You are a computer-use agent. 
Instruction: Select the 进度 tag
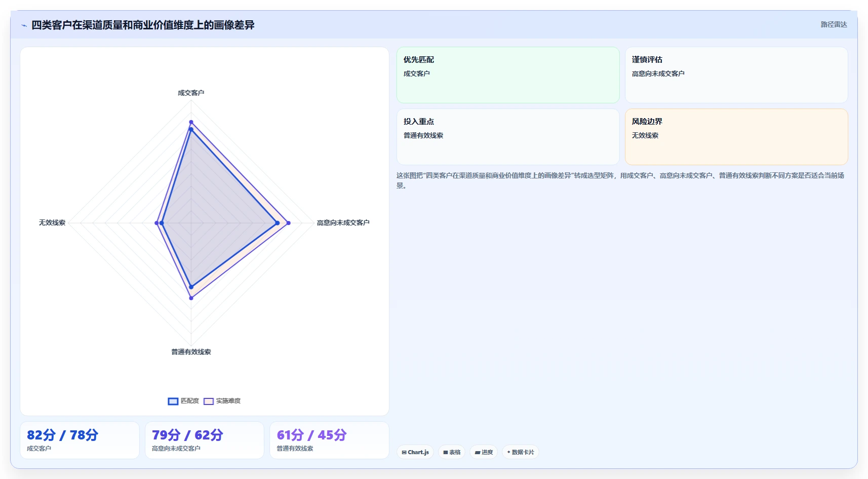(484, 452)
